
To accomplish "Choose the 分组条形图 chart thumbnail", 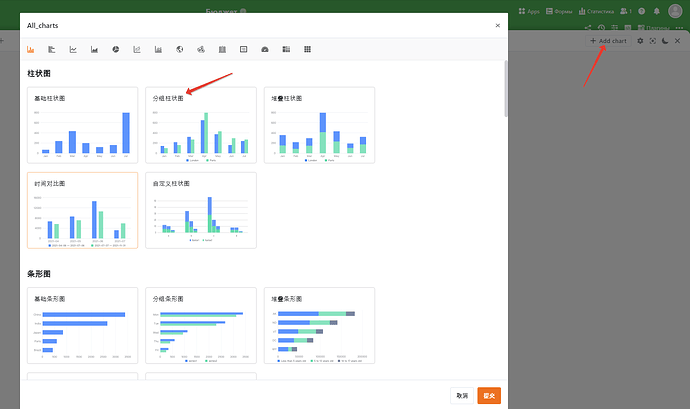I will click(201, 325).
